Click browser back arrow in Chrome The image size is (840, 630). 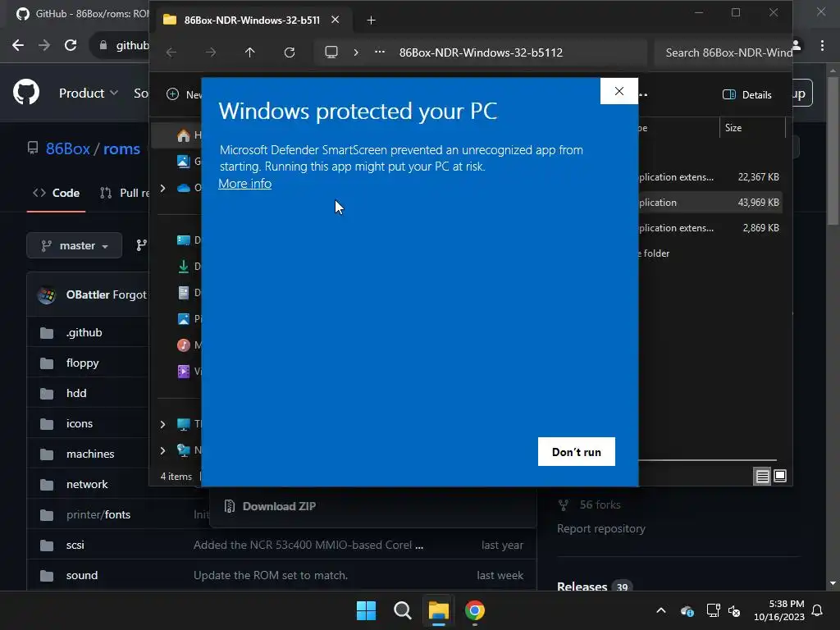click(18, 46)
